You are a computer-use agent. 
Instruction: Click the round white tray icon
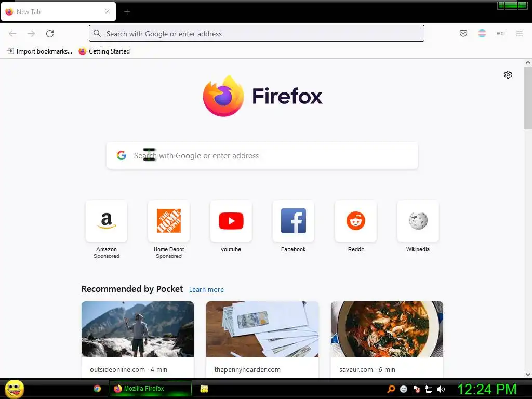(403, 389)
